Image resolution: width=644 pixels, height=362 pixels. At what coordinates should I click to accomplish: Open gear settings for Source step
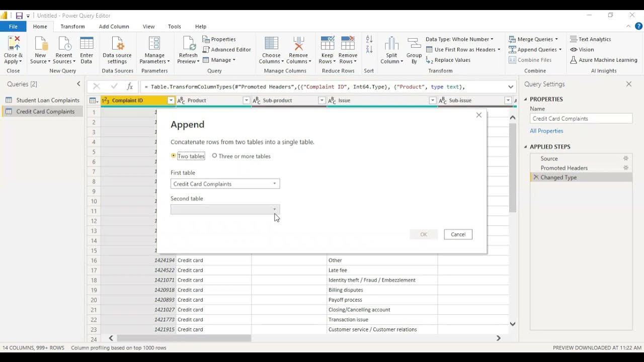(x=626, y=158)
